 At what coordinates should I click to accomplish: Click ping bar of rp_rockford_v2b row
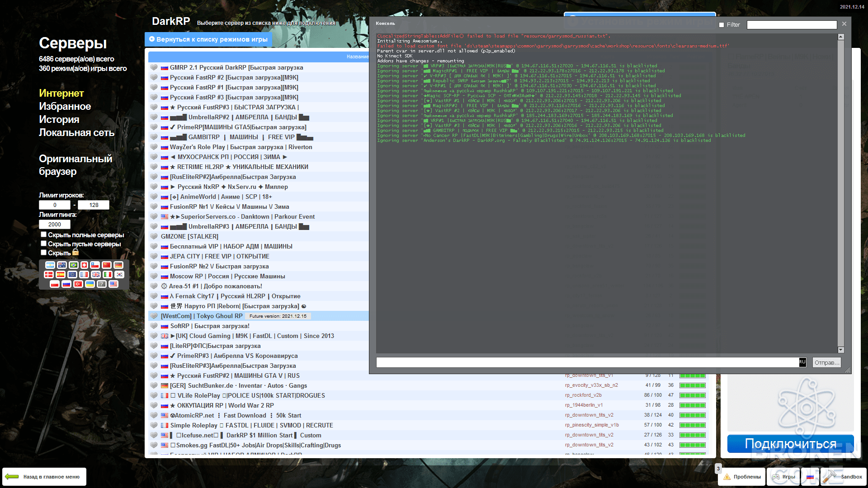(692, 395)
